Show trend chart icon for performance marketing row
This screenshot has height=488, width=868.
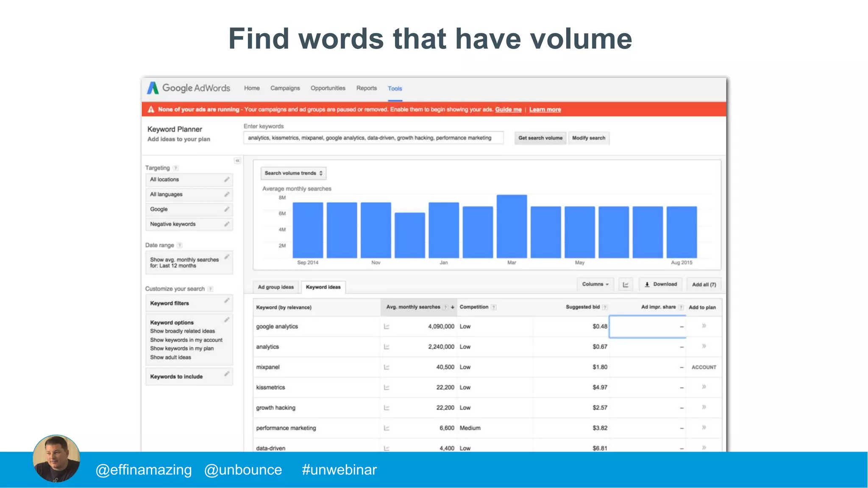pos(387,428)
